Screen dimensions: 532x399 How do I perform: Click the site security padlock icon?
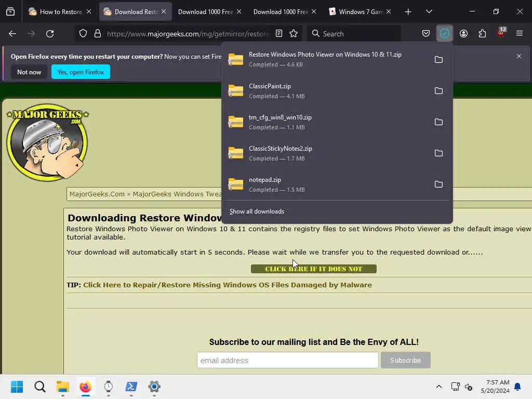98,34
